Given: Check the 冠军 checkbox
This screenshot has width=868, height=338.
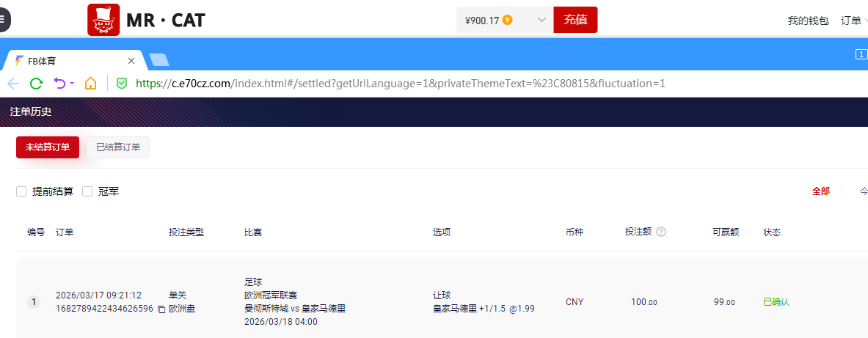Looking at the screenshot, I should coord(87,191).
